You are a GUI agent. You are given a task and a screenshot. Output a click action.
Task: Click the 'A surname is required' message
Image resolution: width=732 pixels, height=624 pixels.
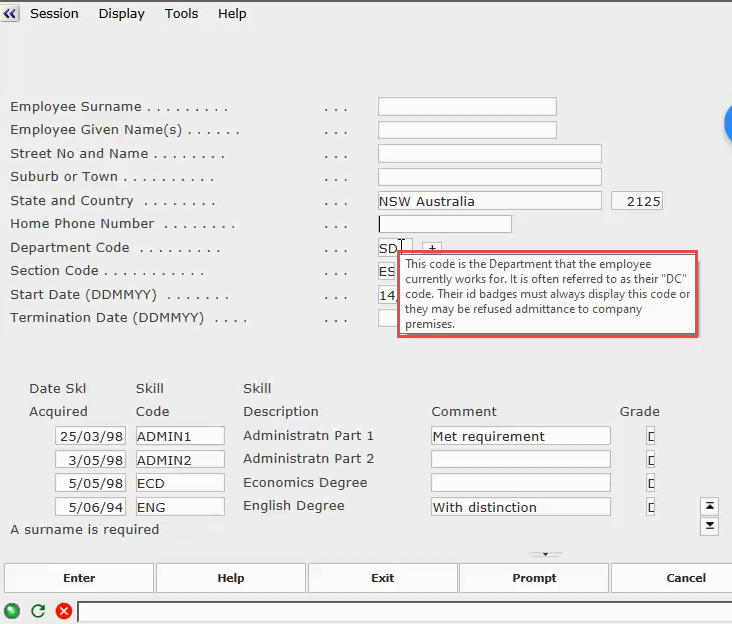coord(84,529)
